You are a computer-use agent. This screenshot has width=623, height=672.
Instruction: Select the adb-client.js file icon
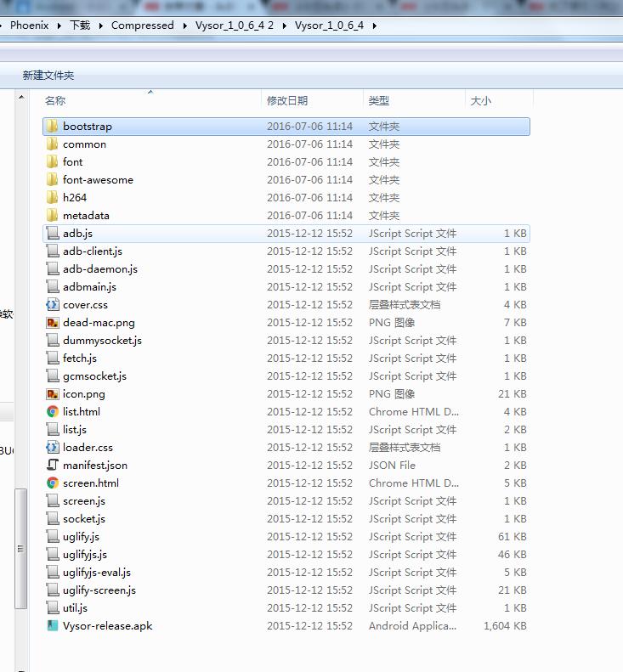(x=53, y=251)
